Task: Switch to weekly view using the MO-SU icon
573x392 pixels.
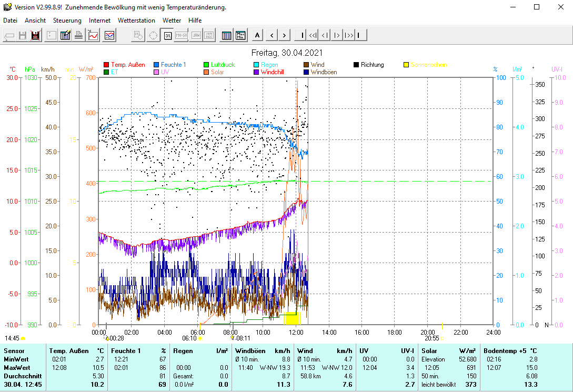Action: (182, 35)
